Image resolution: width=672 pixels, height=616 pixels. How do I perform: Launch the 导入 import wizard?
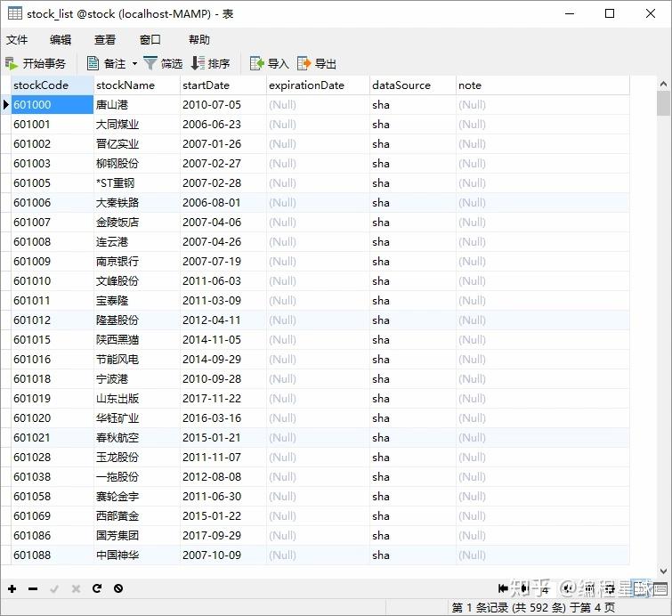(x=269, y=64)
